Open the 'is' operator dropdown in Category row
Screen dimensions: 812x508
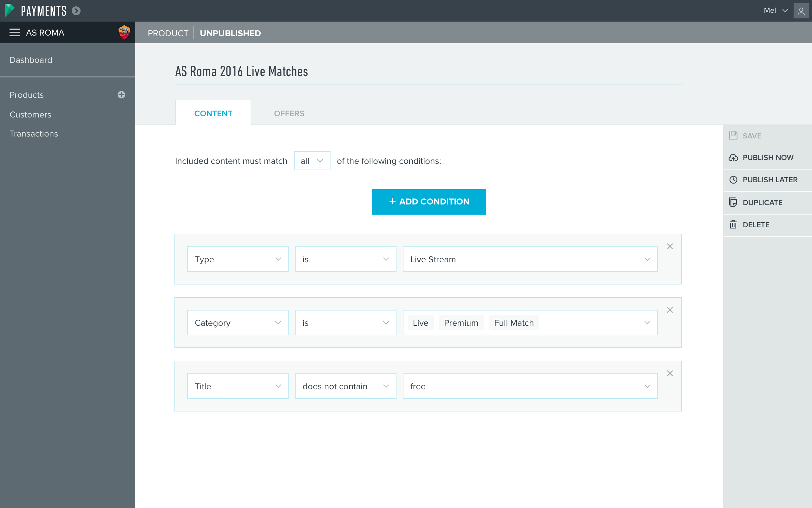coord(345,323)
